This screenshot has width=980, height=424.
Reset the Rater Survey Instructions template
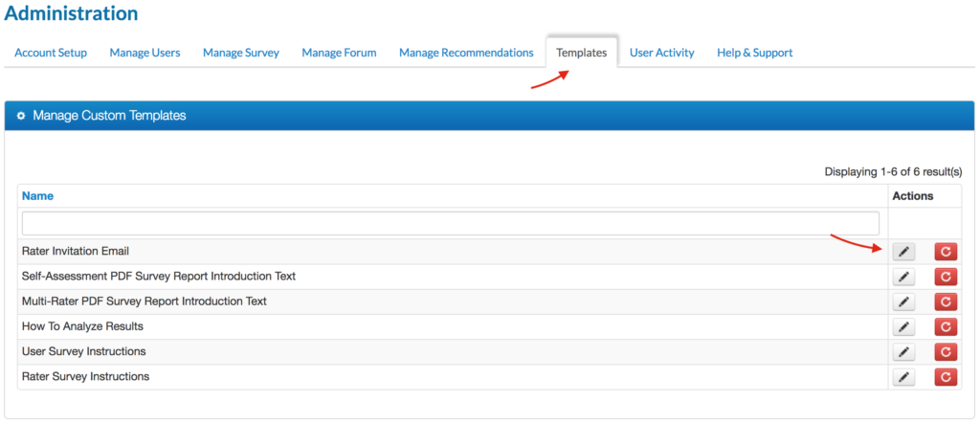946,377
